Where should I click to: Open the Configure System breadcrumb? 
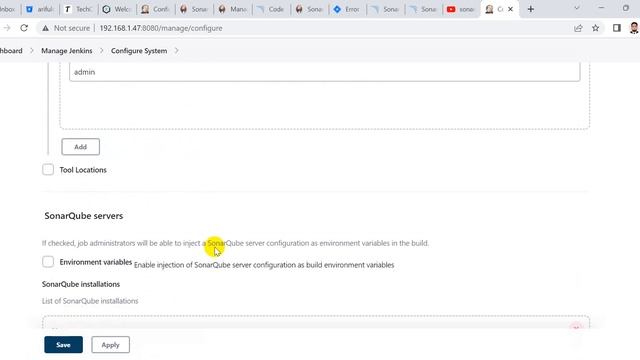(x=139, y=51)
